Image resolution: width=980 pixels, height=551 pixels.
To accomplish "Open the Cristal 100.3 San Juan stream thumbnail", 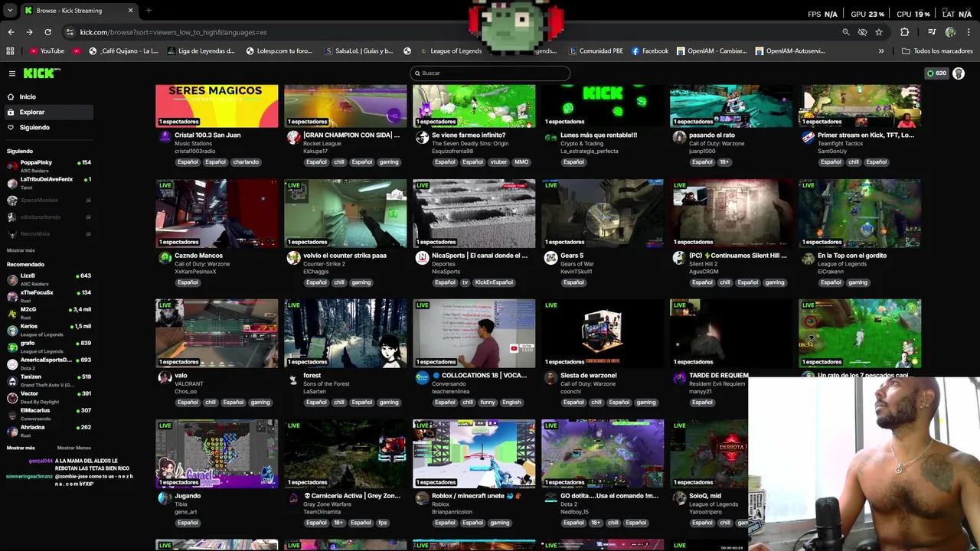I will pyautogui.click(x=217, y=106).
